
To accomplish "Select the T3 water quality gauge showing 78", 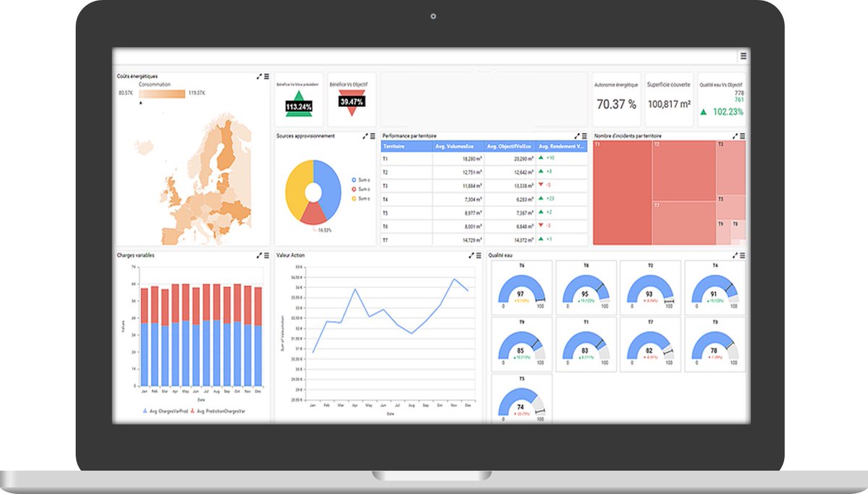I will [715, 344].
